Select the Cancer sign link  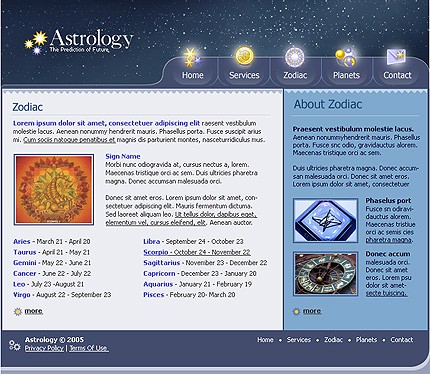coord(25,273)
